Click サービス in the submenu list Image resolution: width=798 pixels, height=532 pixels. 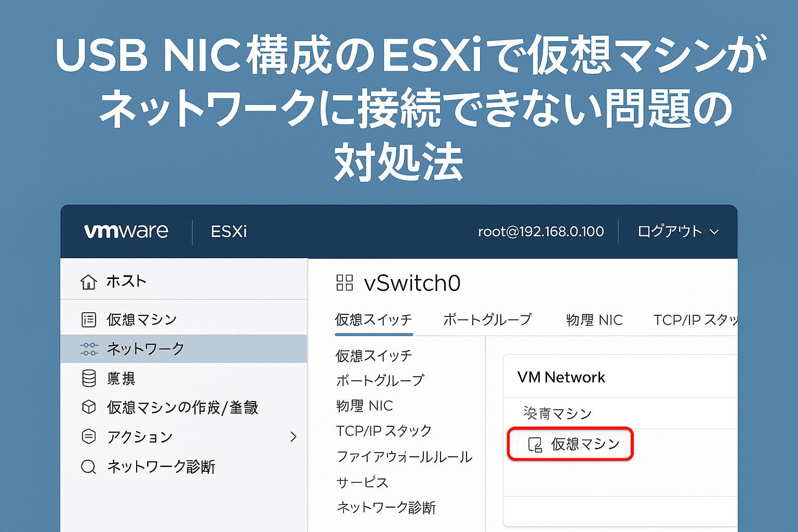point(362,482)
